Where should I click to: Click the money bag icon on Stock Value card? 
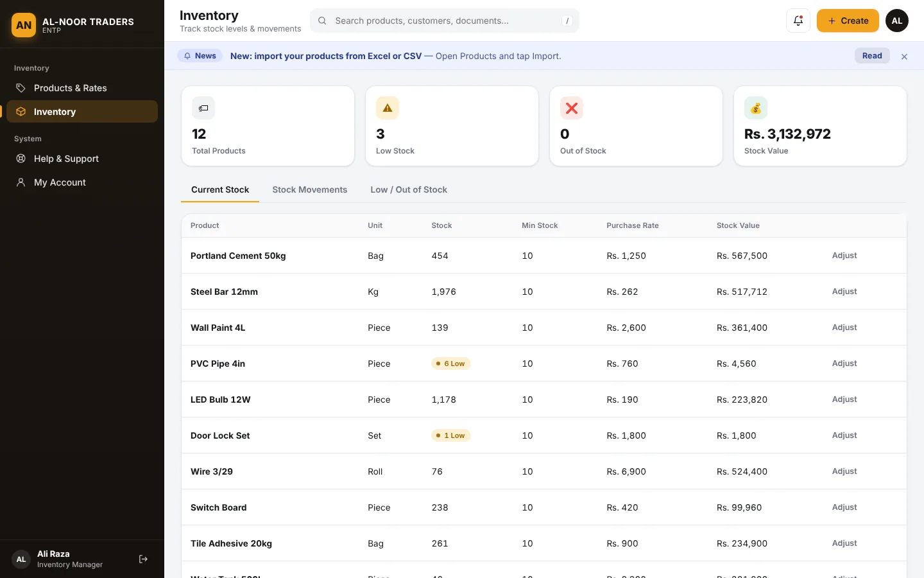pos(756,108)
